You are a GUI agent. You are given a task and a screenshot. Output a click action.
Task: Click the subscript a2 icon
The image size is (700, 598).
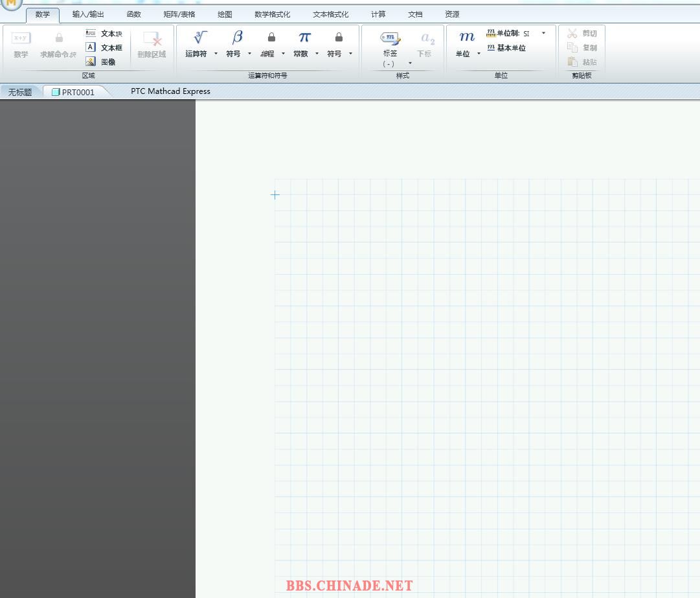pos(427,38)
